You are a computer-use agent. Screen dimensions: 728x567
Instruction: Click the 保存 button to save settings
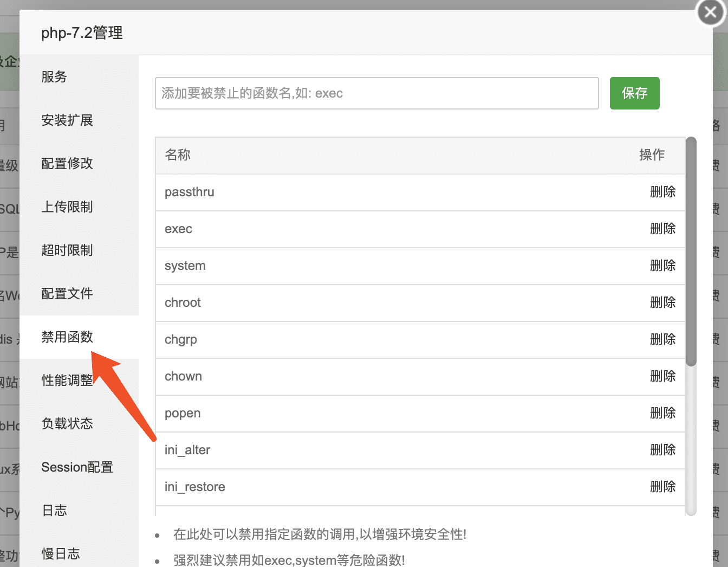(634, 93)
